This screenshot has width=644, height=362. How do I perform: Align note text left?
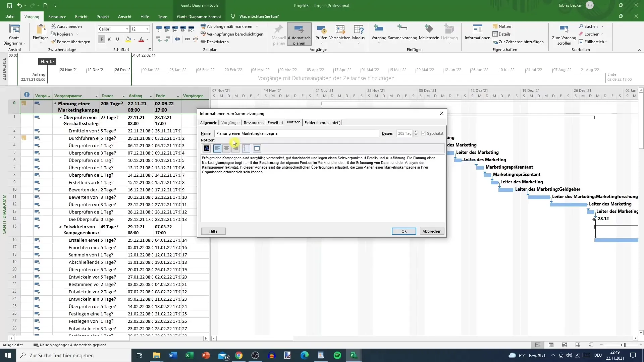(x=217, y=148)
